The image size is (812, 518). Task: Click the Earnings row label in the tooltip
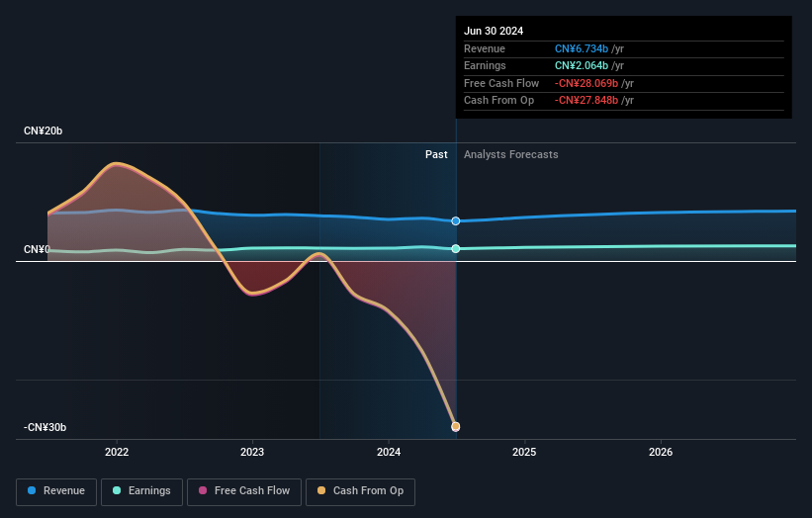pyautogui.click(x=485, y=65)
